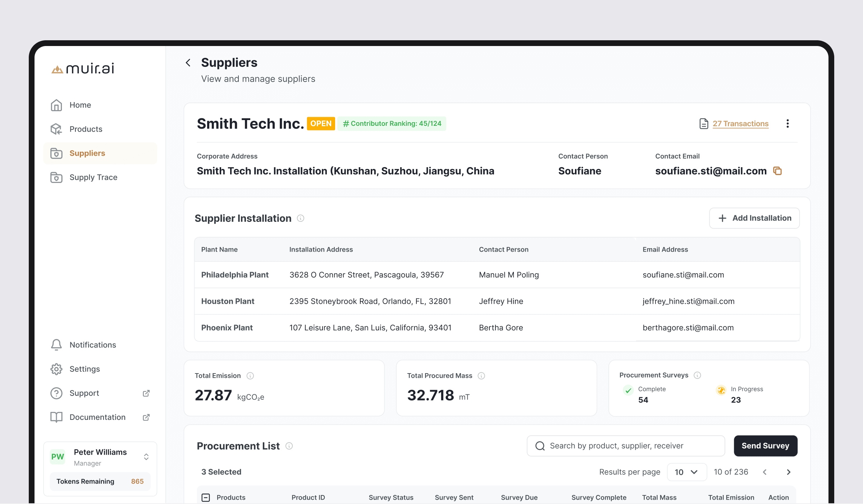Go to next page of procurement list
Image resolution: width=863 pixels, height=504 pixels.
click(789, 472)
